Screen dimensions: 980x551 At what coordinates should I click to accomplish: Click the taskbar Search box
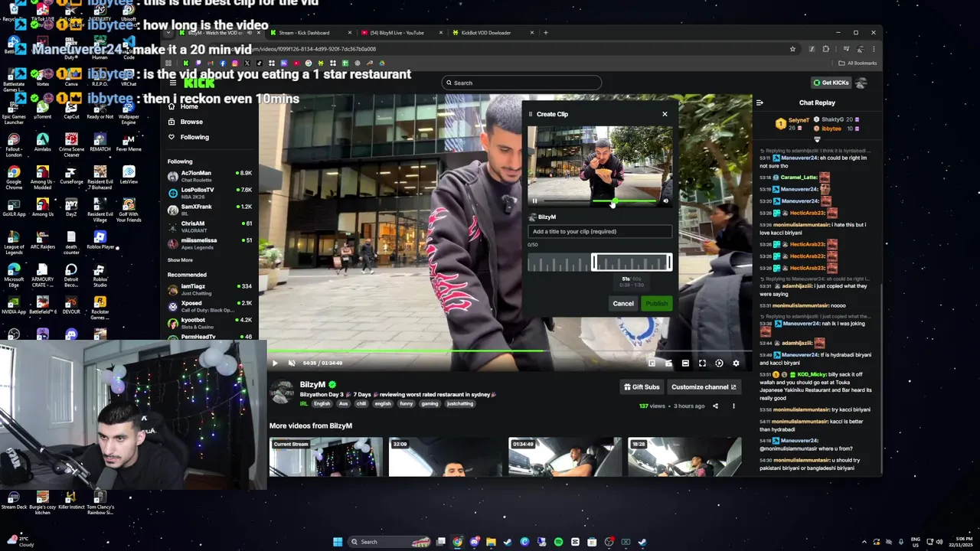(x=390, y=542)
